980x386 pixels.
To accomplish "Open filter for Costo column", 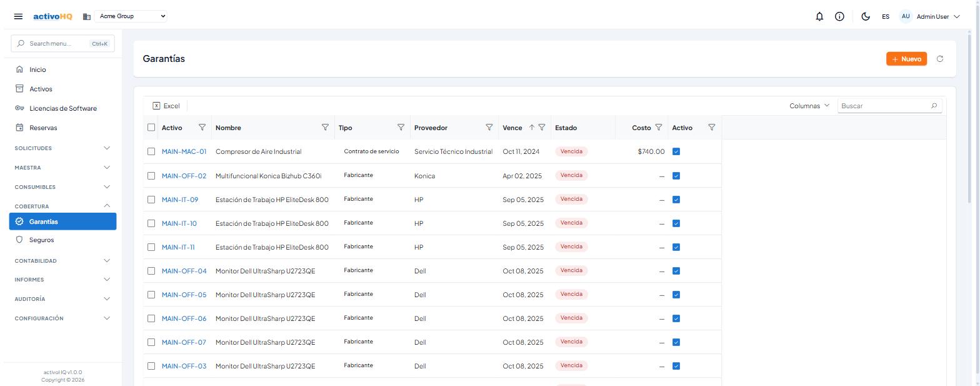I will point(658,128).
